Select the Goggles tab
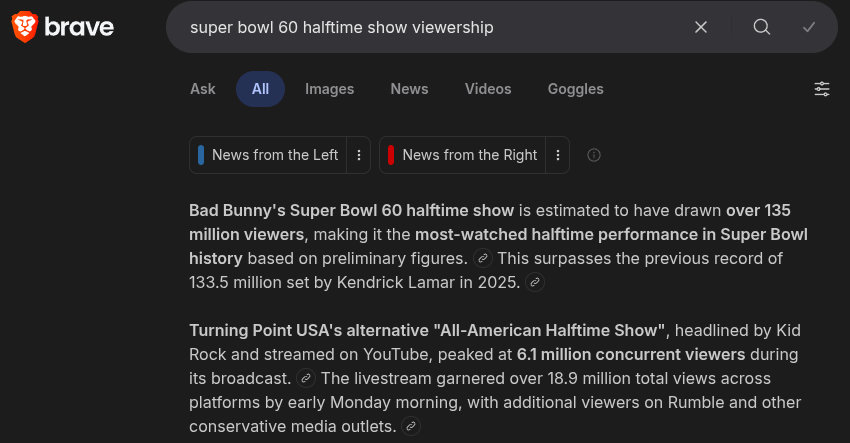Screen dimensions: 850x443 click(575, 89)
